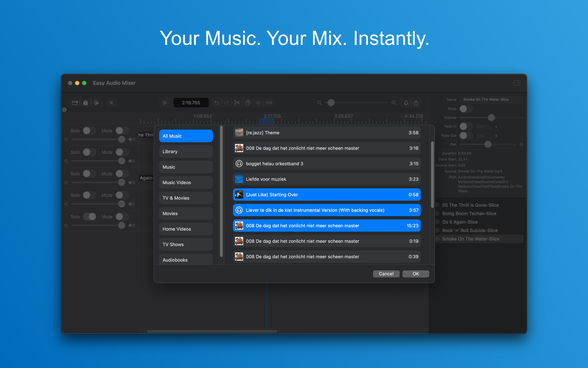Click the collapse arrow below the add folder icon
The height and width of the screenshot is (368, 588).
(x=64, y=110)
